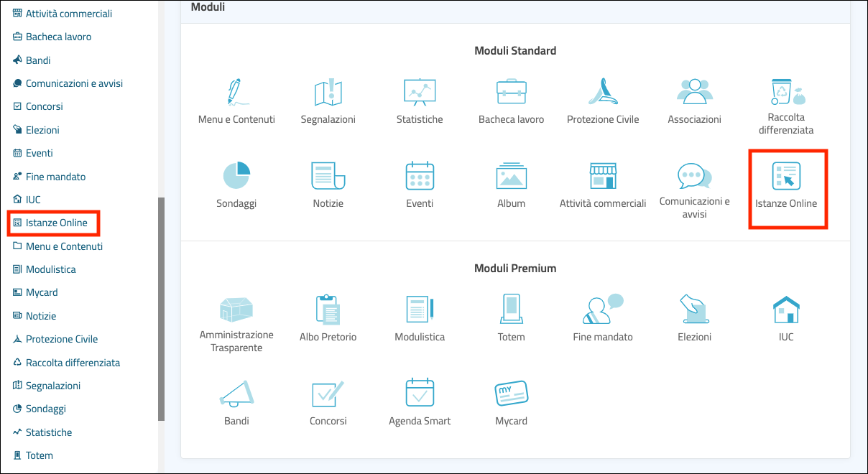Click the sidebar vertical scrollbar
The width and height of the screenshot is (868, 474).
coord(161,309)
